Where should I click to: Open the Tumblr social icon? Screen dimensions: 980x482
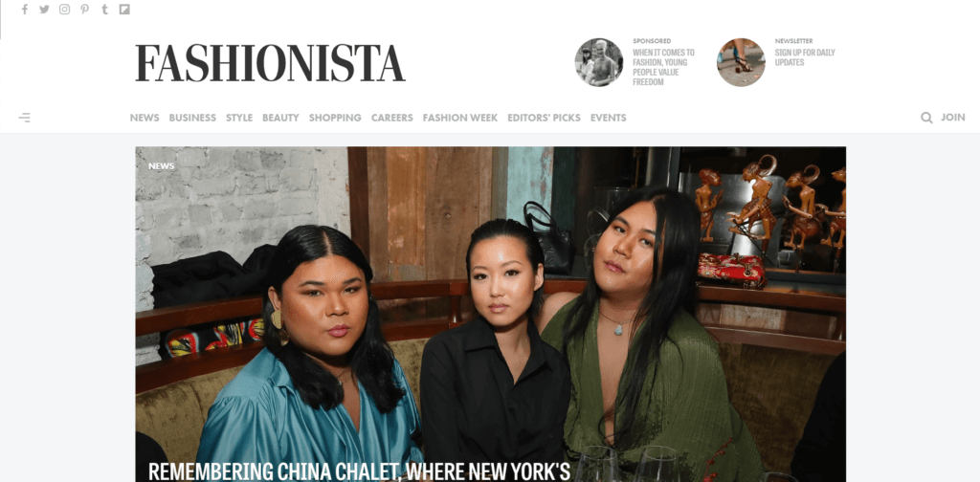(104, 10)
